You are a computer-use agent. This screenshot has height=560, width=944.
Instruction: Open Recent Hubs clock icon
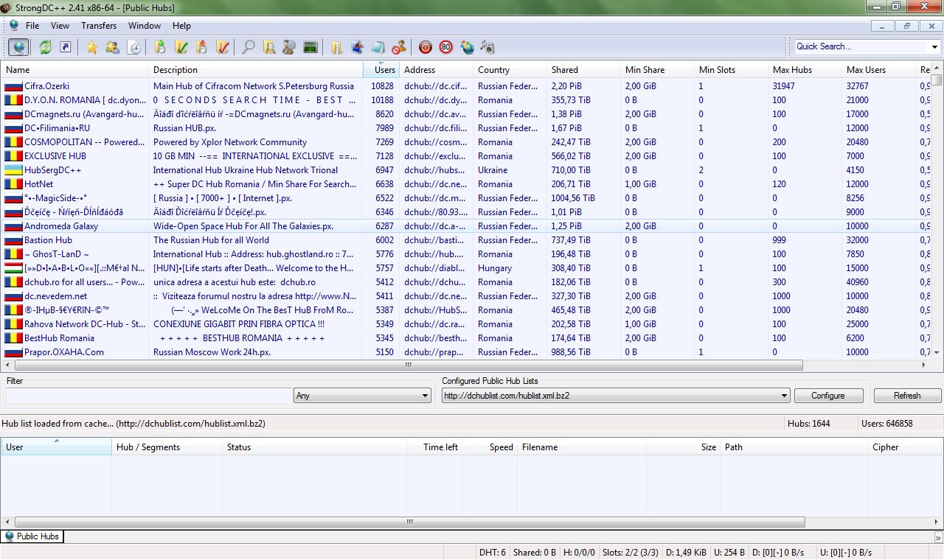tap(134, 47)
